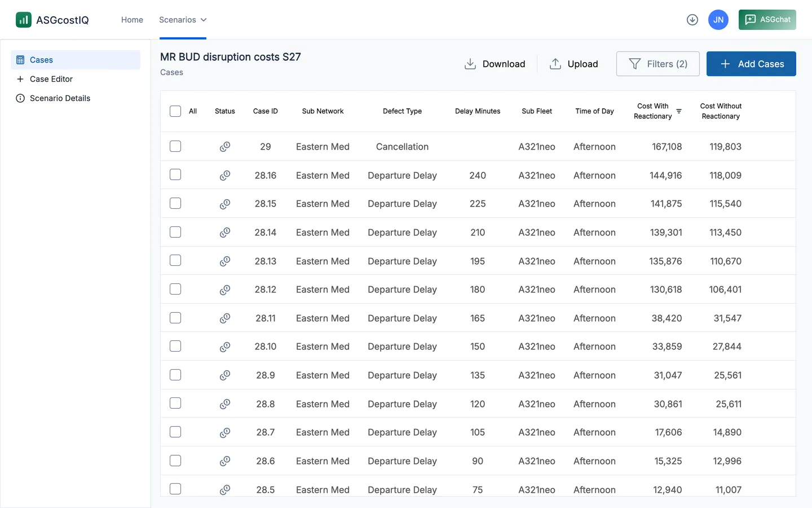Click the status link icon for case 28.10

[x=225, y=347]
